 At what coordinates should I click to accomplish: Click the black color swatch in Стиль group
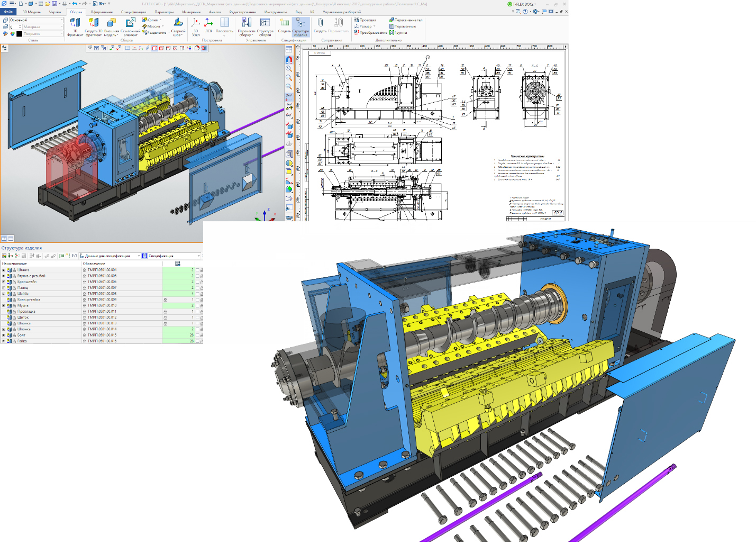pos(20,33)
